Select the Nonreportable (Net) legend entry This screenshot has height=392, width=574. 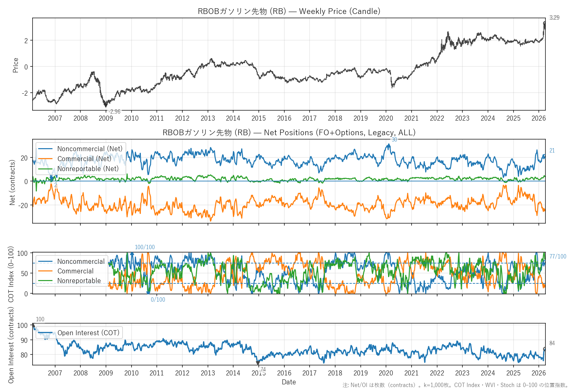(x=88, y=169)
